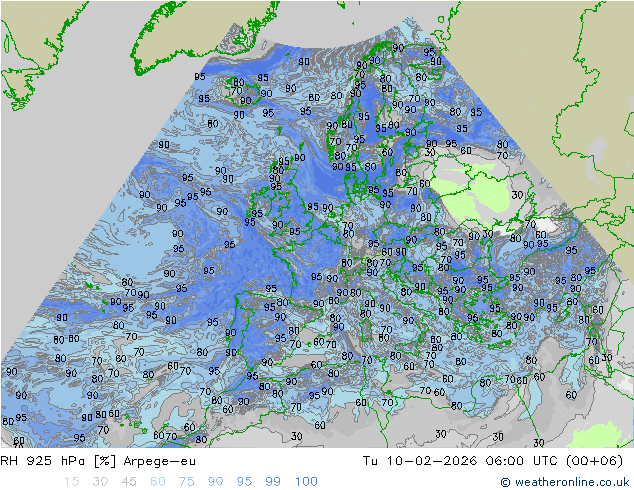Click legend value 100
Viewport: 634px width, 490px height.
(306, 482)
